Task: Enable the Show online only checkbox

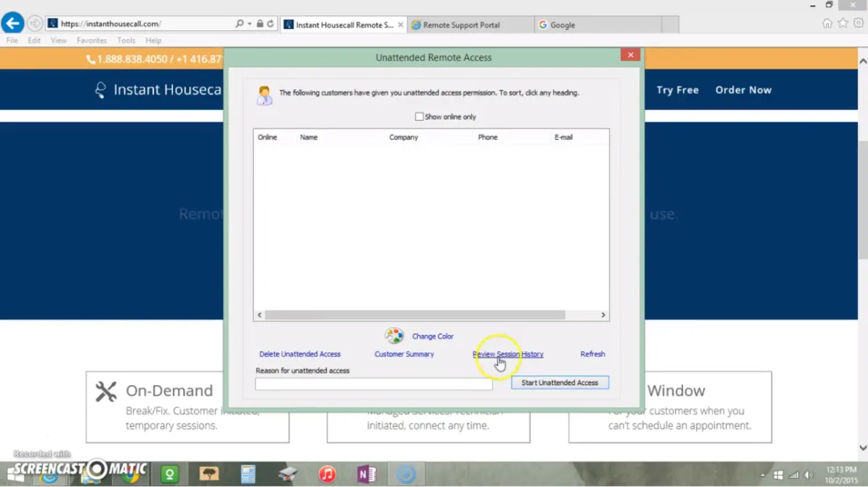Action: [419, 117]
